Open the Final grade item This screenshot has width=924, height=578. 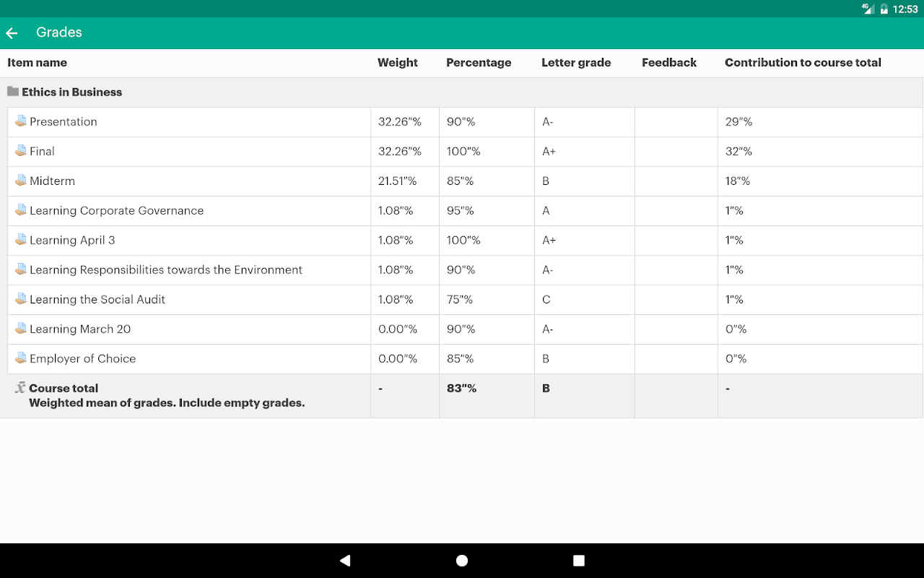pos(42,151)
